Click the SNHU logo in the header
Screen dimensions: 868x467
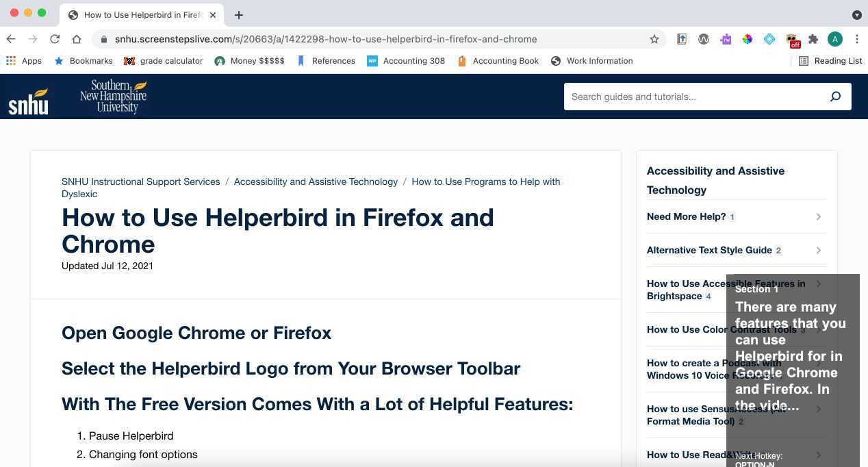coord(28,97)
